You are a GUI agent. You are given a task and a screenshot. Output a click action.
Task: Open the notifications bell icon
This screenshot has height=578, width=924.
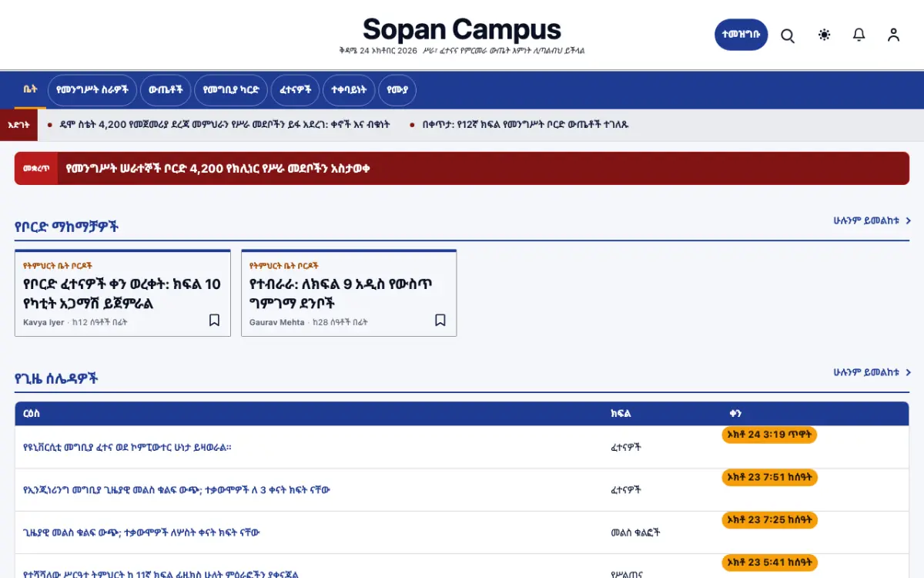tap(859, 35)
